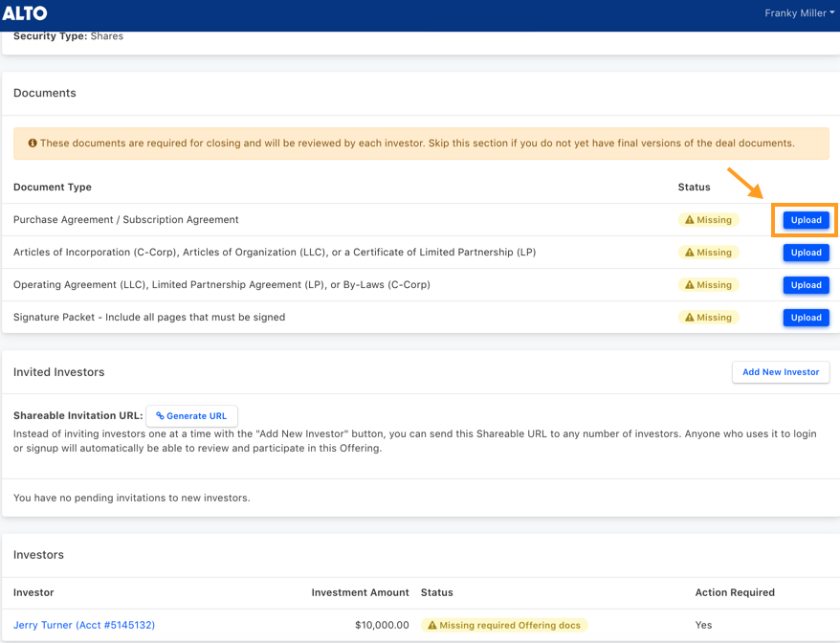Click the Status header in Documents table

pyautogui.click(x=694, y=187)
